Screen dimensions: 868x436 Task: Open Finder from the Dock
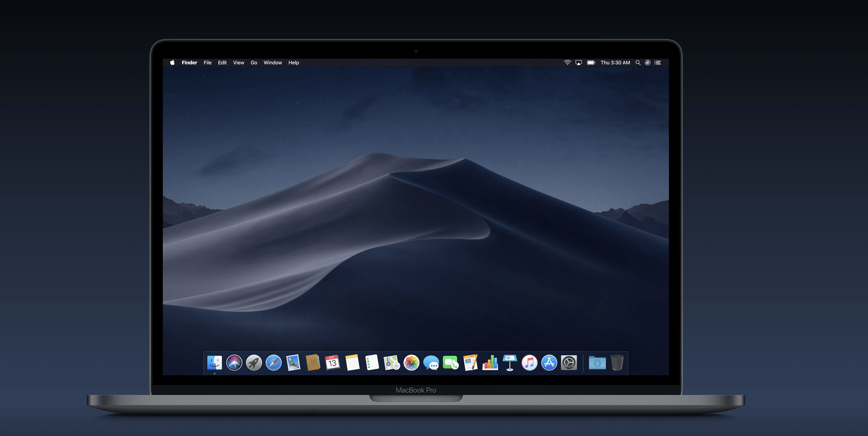coord(214,363)
